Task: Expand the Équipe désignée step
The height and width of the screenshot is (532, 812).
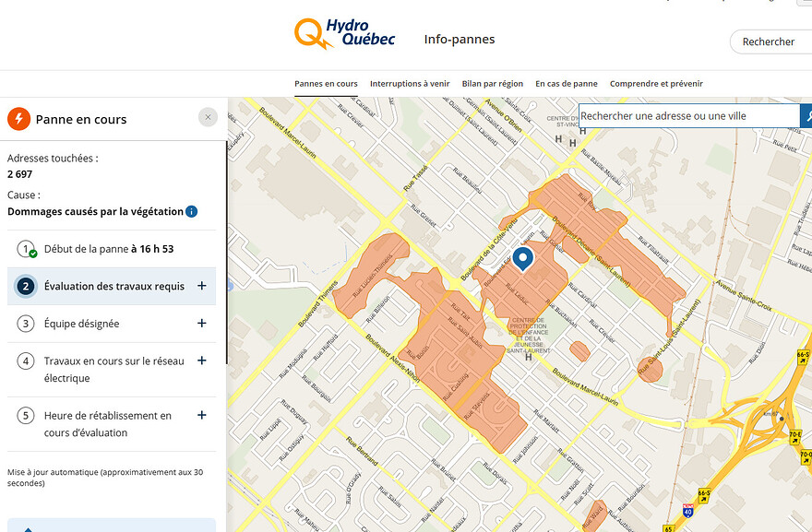Action: [201, 324]
